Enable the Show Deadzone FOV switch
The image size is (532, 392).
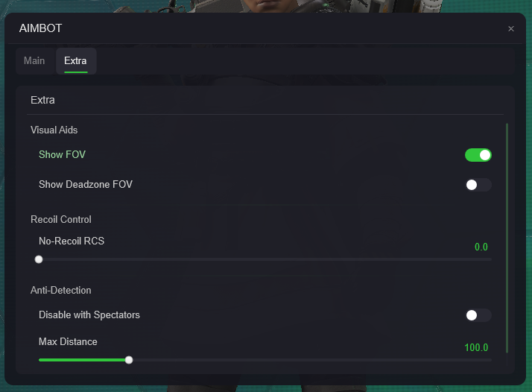(478, 185)
